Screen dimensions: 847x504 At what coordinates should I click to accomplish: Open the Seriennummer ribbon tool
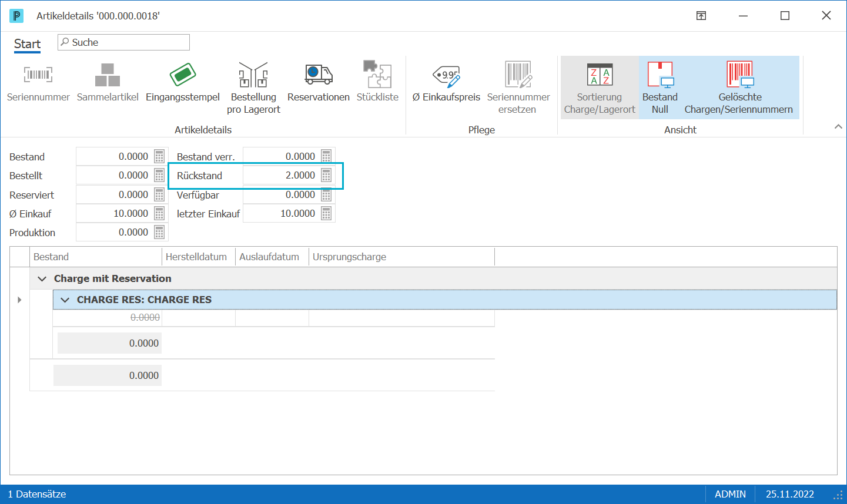pyautogui.click(x=38, y=82)
